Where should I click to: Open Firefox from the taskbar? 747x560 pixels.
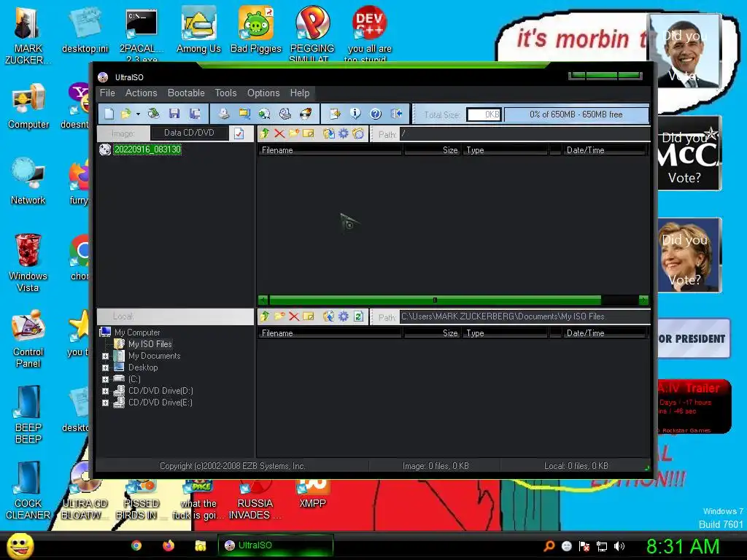169,545
